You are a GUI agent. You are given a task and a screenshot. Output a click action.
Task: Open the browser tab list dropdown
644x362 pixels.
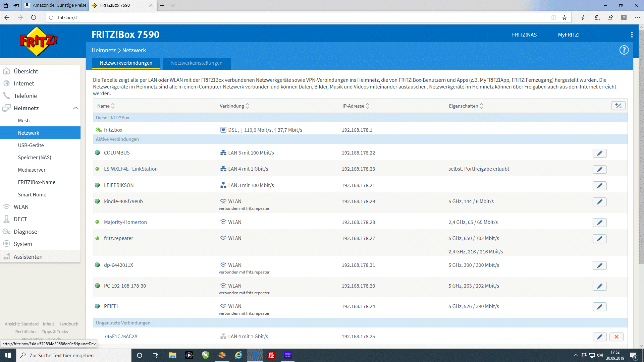click(173, 5)
